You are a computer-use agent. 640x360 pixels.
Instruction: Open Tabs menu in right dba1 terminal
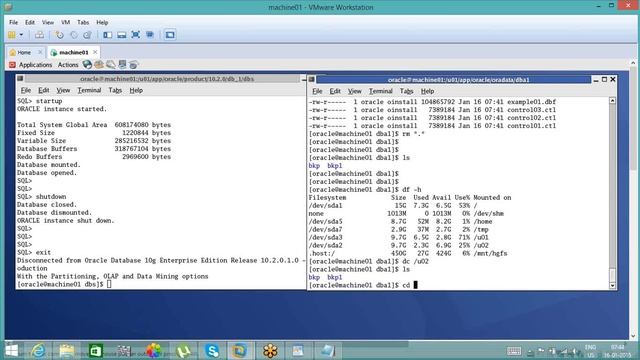tap(407, 91)
